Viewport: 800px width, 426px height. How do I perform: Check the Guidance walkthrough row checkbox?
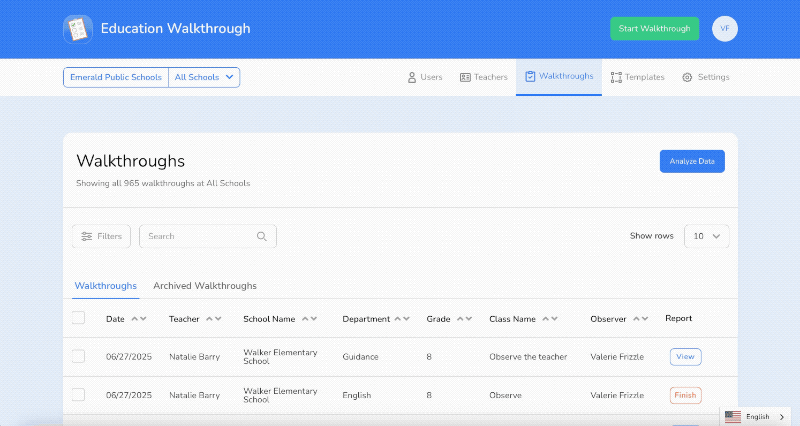coord(79,357)
